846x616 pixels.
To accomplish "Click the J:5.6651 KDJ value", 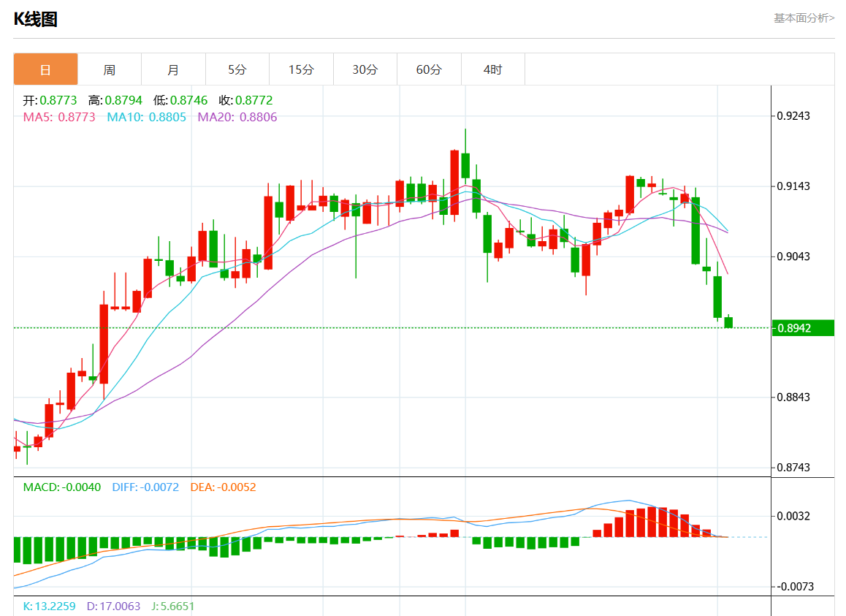I will click(172, 607).
